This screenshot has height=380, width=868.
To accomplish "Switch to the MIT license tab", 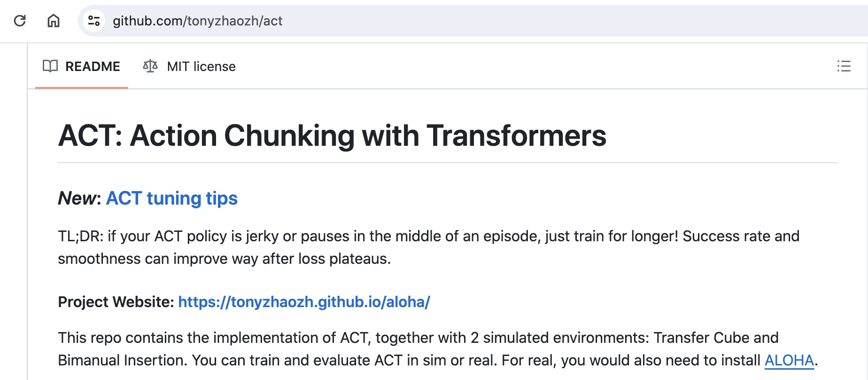I will [189, 66].
